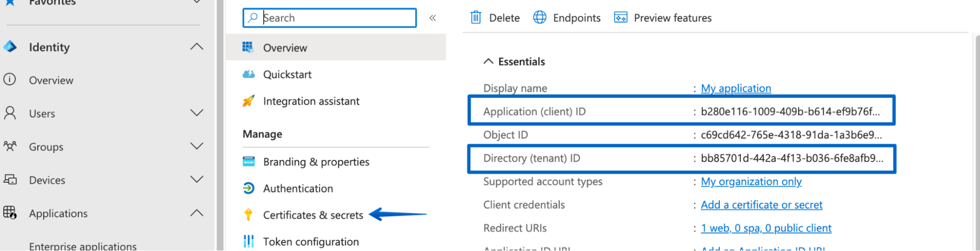The width and height of the screenshot is (980, 251).
Task: Click the Identity diamond icon
Action: [10, 47]
